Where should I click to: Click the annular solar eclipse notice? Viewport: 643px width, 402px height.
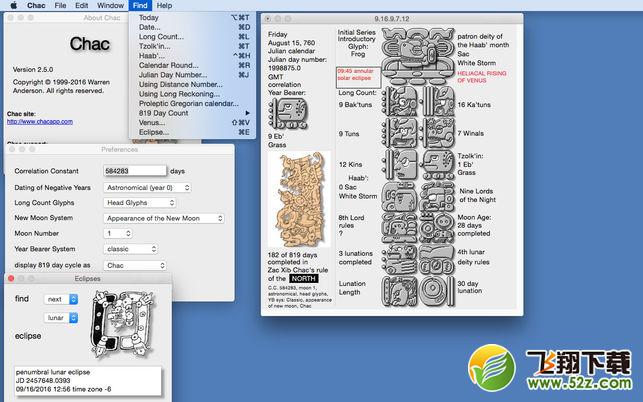click(358, 78)
